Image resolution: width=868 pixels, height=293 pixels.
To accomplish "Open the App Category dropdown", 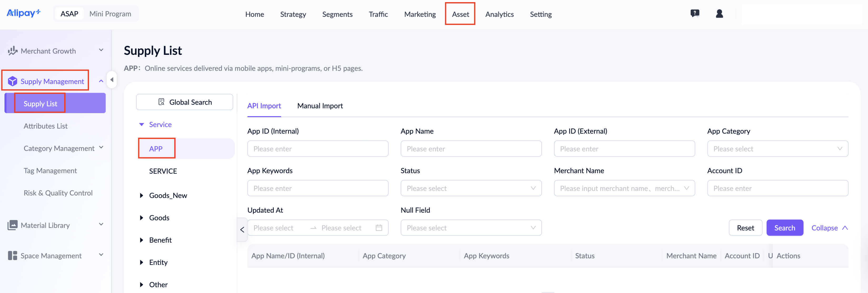I will point(777,149).
